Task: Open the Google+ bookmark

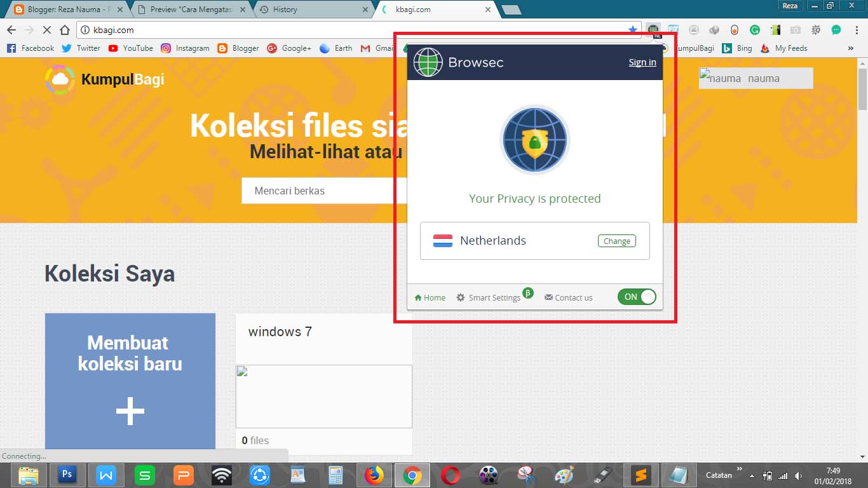Action: click(289, 48)
